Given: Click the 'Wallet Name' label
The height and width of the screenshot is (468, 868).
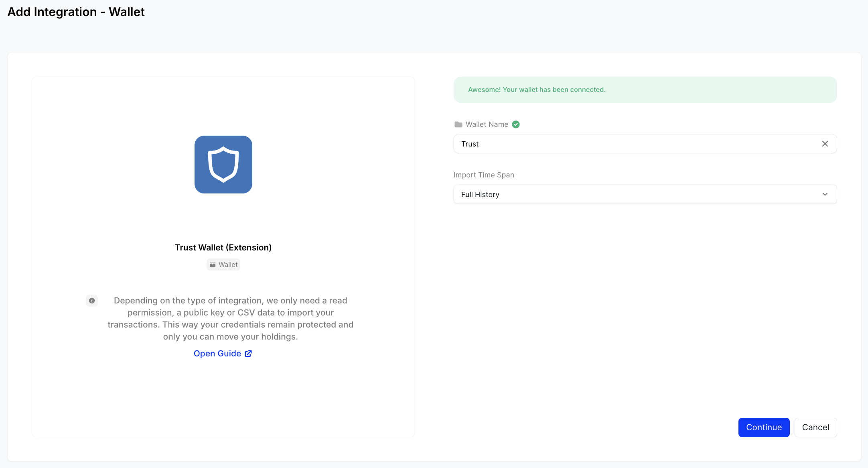Looking at the screenshot, I should [x=487, y=124].
